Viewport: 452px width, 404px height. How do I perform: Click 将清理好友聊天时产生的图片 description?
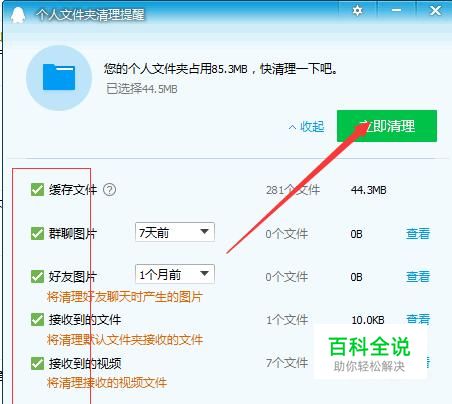click(125, 297)
